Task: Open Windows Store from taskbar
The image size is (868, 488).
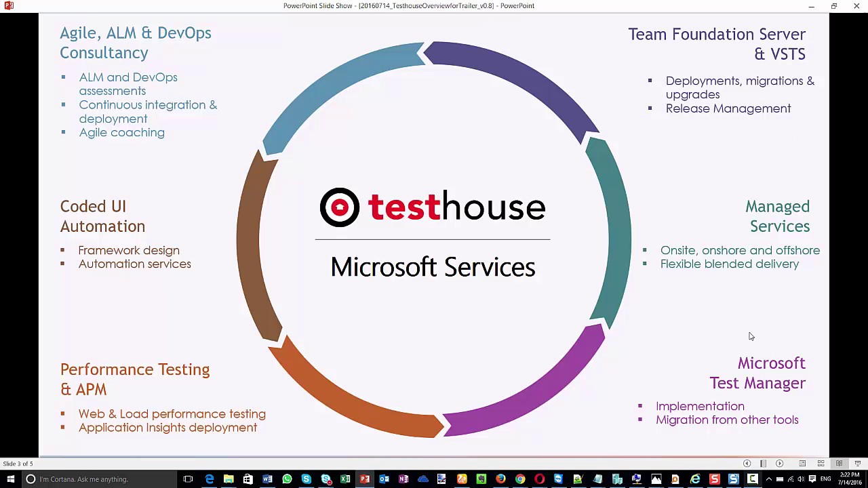Action: coord(248,479)
